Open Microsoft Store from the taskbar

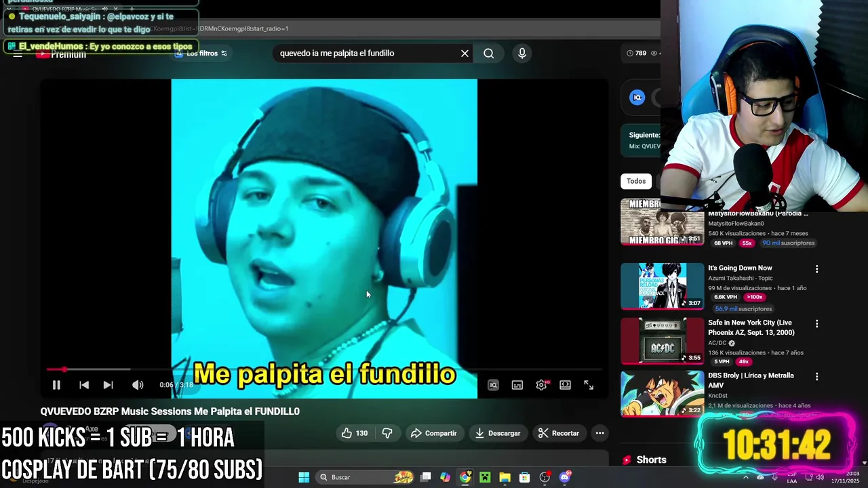click(x=524, y=477)
